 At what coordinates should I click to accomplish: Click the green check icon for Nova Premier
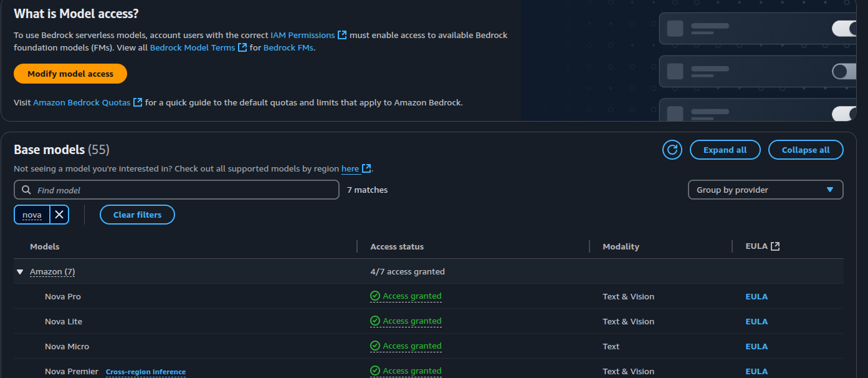click(375, 371)
